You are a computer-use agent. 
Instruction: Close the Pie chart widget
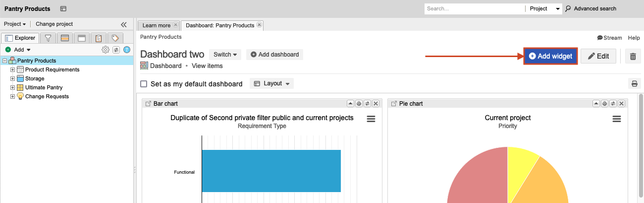click(x=621, y=103)
